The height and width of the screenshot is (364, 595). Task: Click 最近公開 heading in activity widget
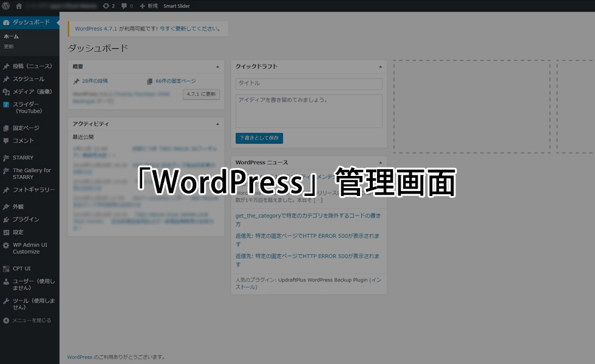(x=83, y=137)
